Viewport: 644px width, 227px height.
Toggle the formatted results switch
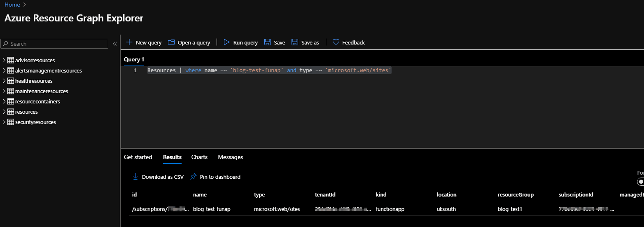click(x=640, y=182)
